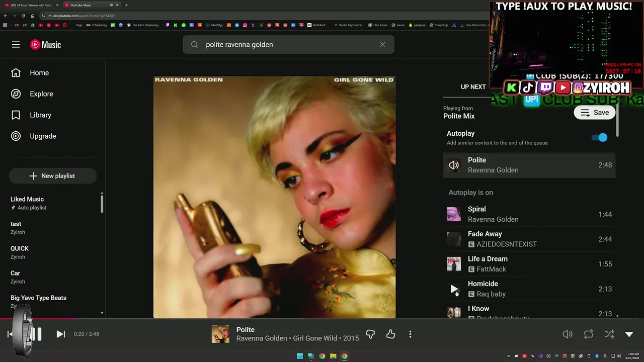This screenshot has height=362, width=644.
Task: Open Task View on taskbar
Action: [x=311, y=356]
